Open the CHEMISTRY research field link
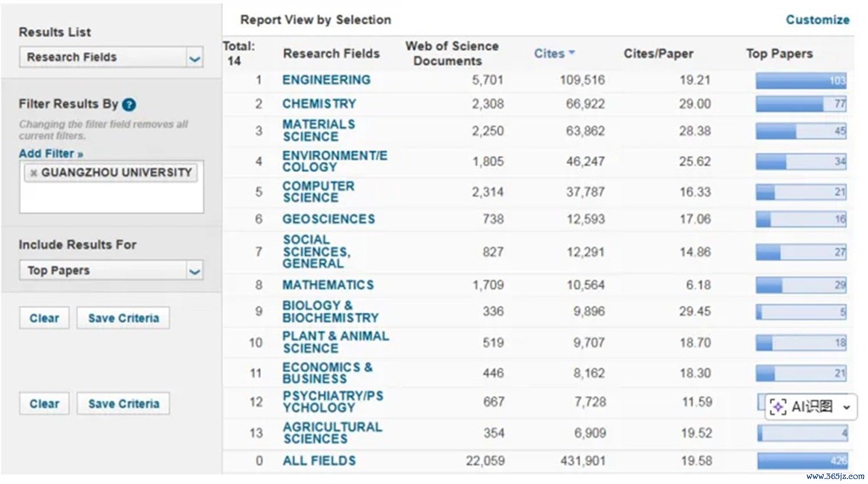The width and height of the screenshot is (868, 484). tap(319, 104)
